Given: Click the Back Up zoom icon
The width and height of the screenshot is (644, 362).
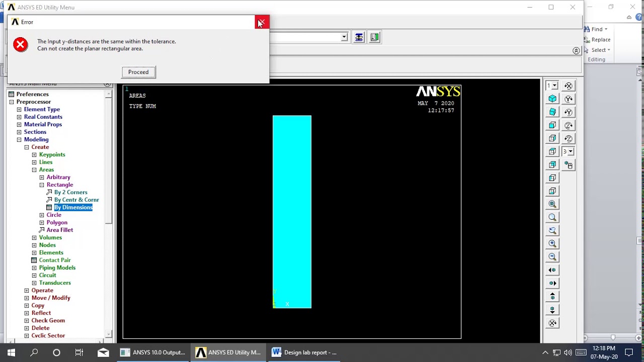Looking at the screenshot, I should click(x=552, y=230).
